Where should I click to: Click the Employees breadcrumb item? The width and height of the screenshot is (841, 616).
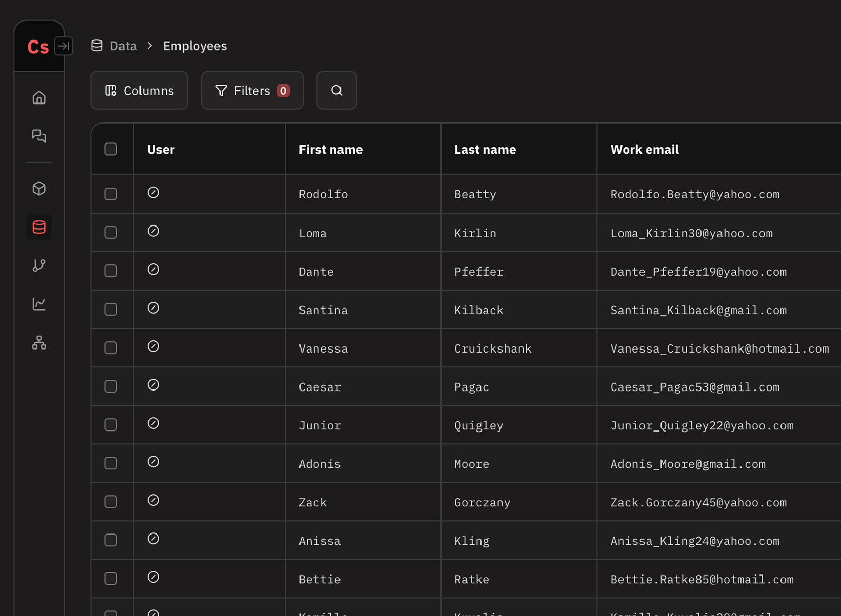click(x=194, y=46)
